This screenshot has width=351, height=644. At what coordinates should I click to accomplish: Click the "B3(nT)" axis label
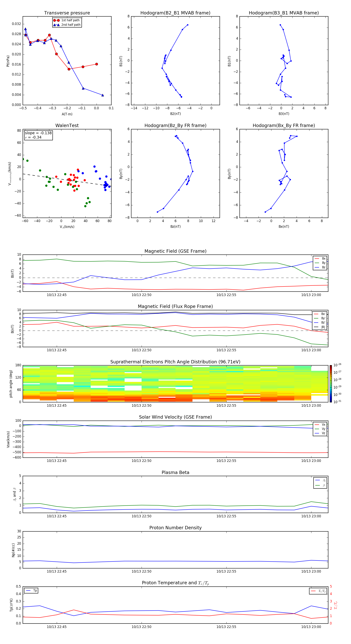pos(284,114)
